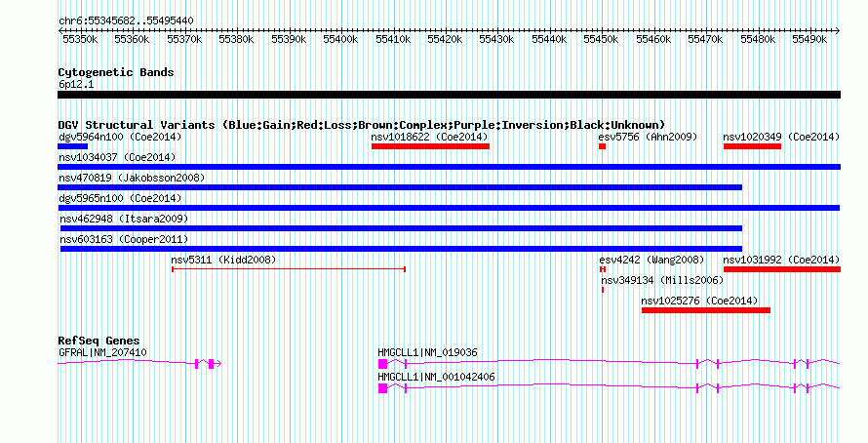The height and width of the screenshot is (443, 868).
Task: Open the nsv5311 (Kidd2008) variant label
Action: point(223,260)
